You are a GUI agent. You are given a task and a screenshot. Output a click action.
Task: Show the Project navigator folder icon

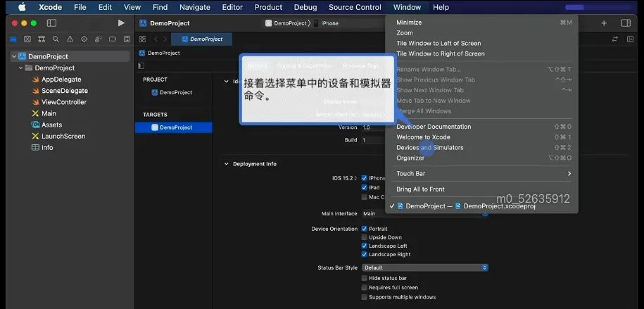[13, 39]
